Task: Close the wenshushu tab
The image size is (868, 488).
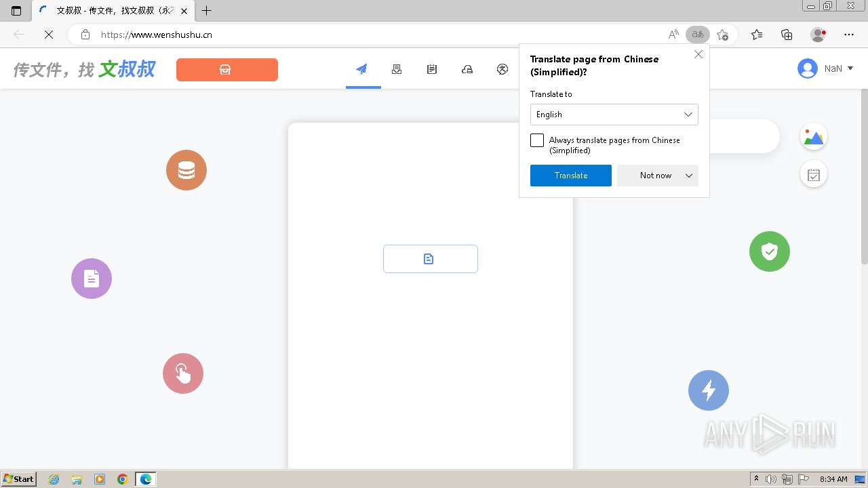Action: [184, 11]
